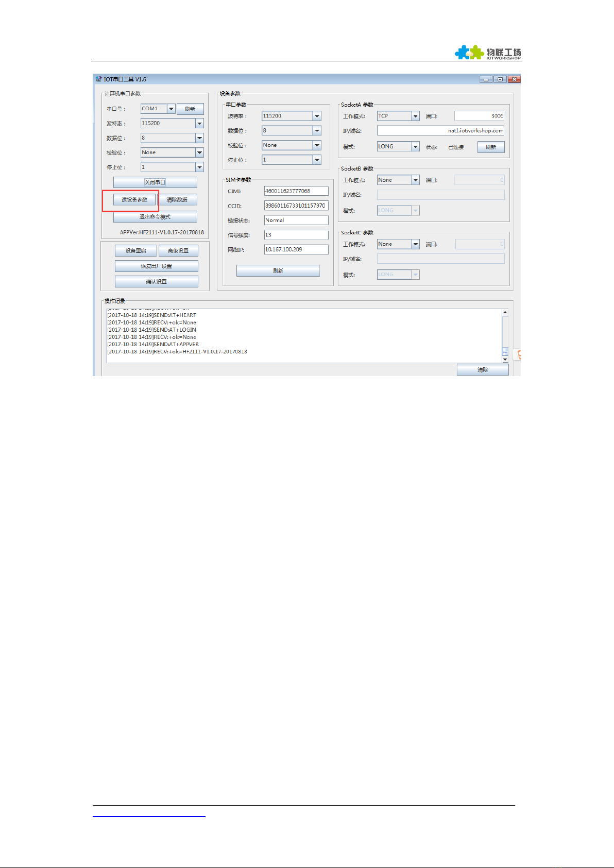Click 已连接 status text in SocketA
614x868 pixels.
456,147
